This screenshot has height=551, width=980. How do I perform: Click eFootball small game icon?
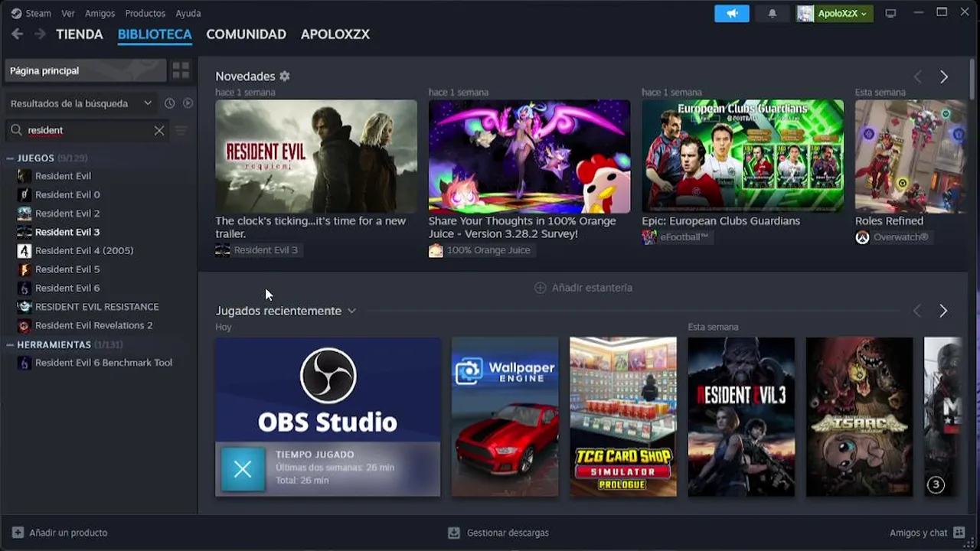coord(649,237)
